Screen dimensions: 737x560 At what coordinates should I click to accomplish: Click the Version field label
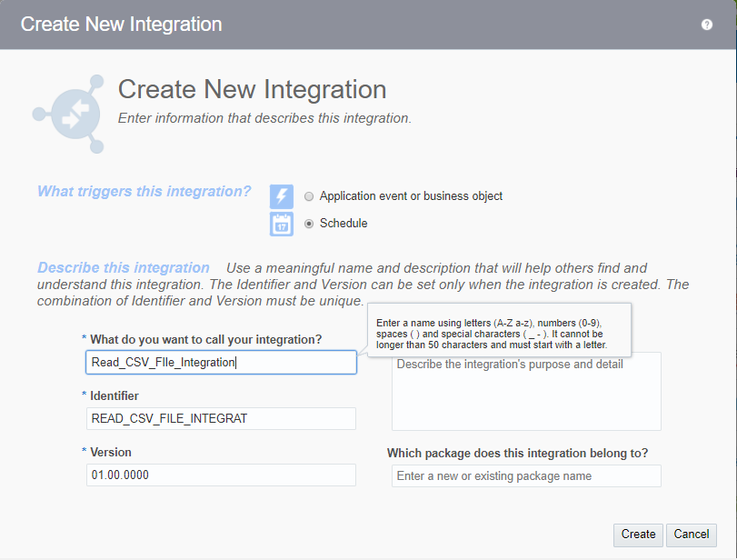(111, 453)
